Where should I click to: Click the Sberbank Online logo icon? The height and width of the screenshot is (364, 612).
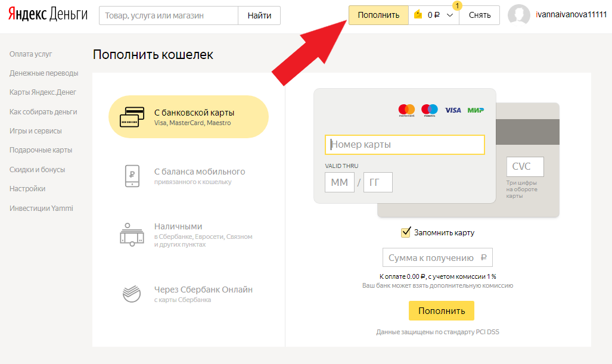(132, 294)
